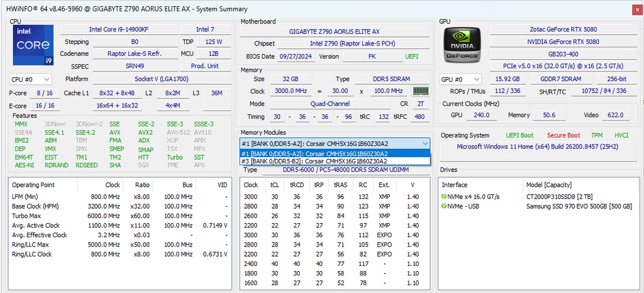Click the 125 W TDP value
This screenshot has width=644, height=293.
214,42
